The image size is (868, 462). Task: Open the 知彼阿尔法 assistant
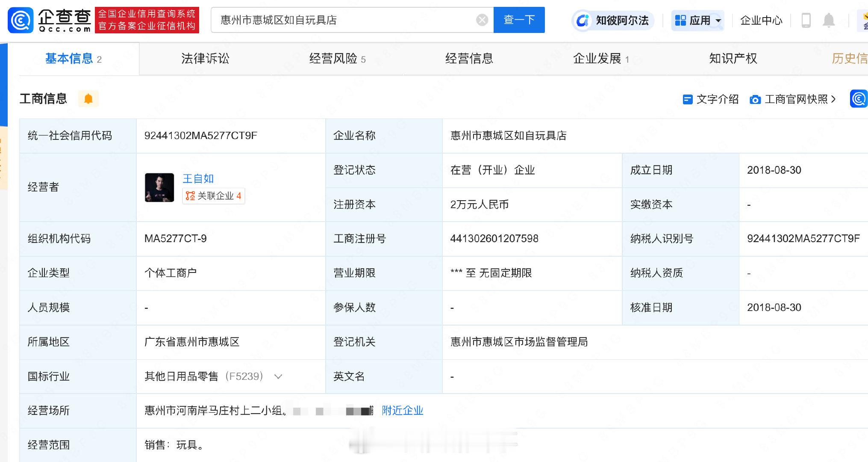[613, 20]
